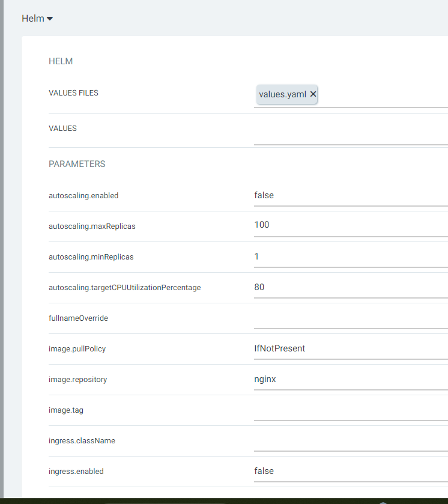Click the HELM section heading
The height and width of the screenshot is (504, 448).
[x=61, y=61]
